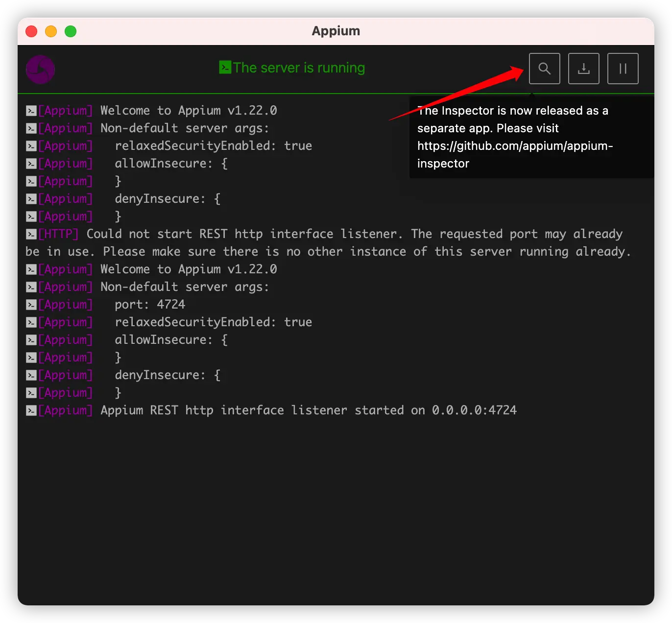
Task: Download the raw server logs
Action: [x=583, y=69]
